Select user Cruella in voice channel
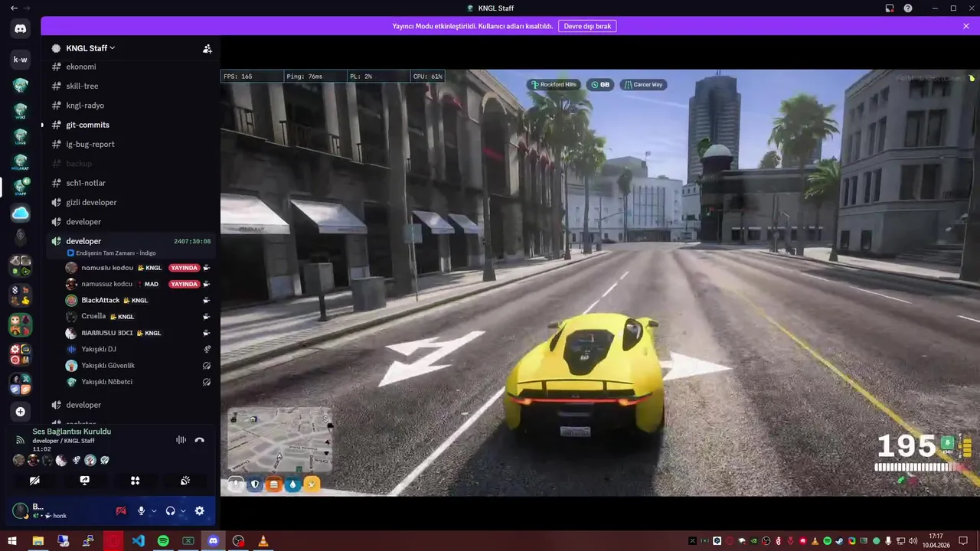 pos(138,316)
